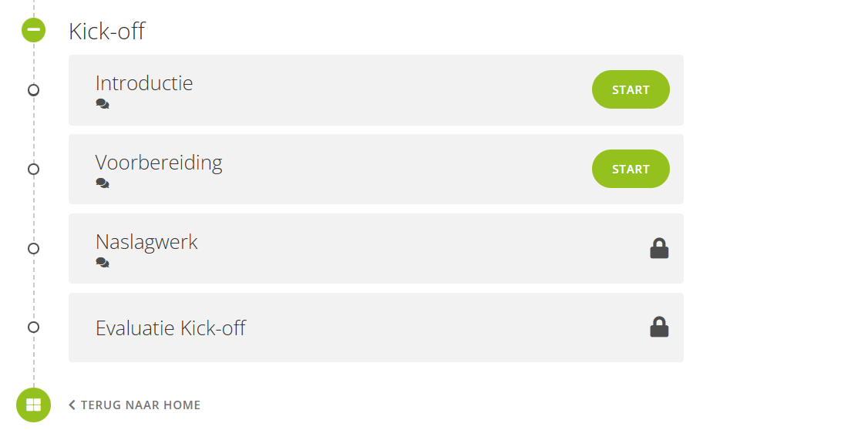Click the lock icon on Evaluatie Kick-off
The height and width of the screenshot is (430, 868).
659,327
